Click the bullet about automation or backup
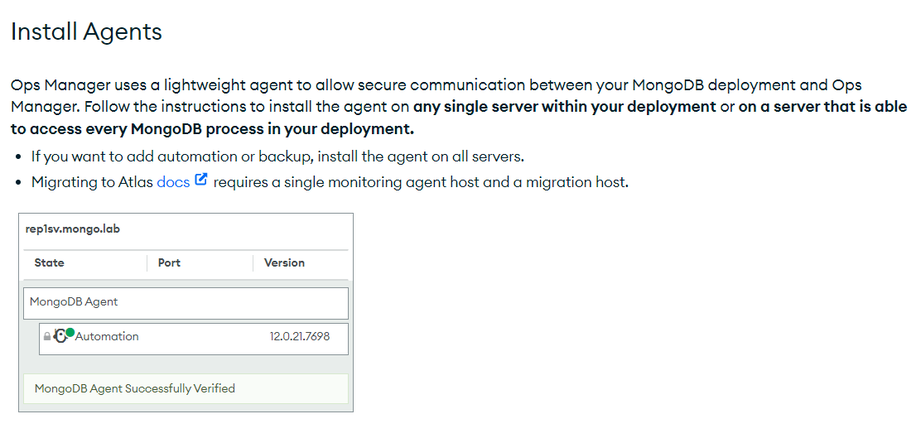921x438 pixels. (x=277, y=157)
